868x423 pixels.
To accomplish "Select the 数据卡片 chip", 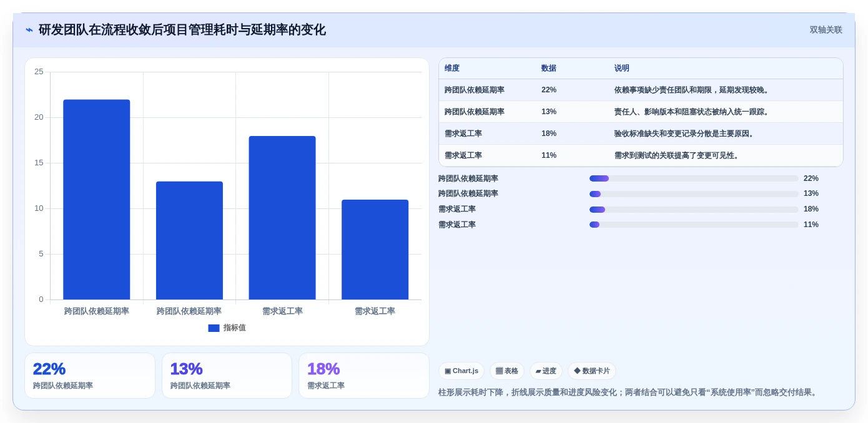I will point(592,371).
